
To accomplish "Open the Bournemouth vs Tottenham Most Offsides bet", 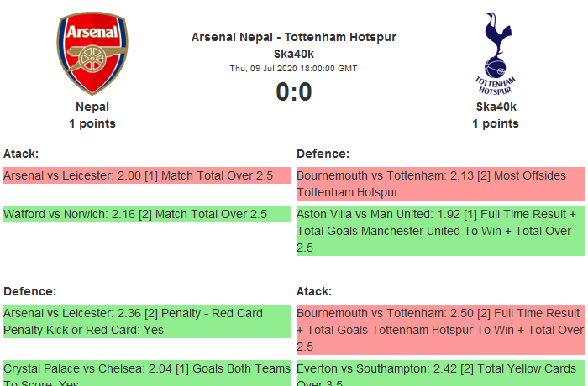I will point(439,183).
